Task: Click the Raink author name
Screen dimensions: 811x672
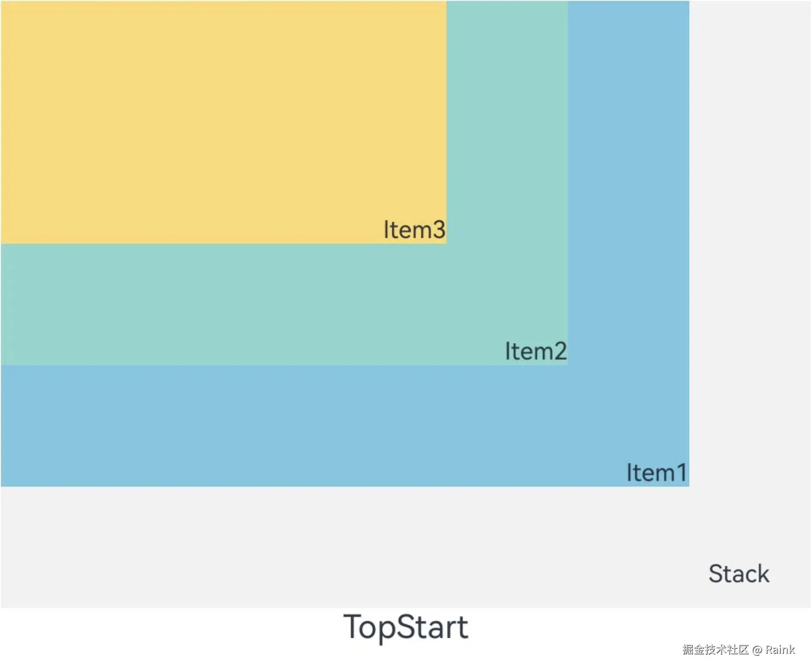Action: click(780, 650)
